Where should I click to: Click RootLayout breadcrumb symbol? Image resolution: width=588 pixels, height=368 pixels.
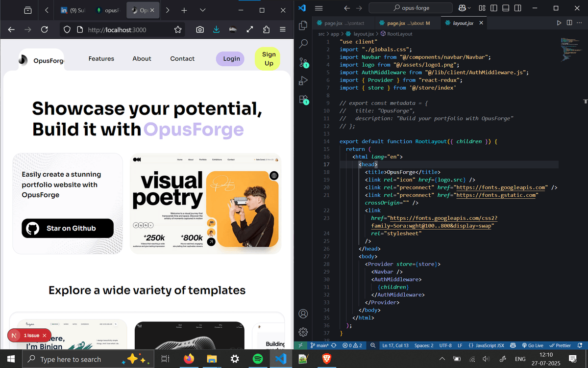(x=396, y=34)
